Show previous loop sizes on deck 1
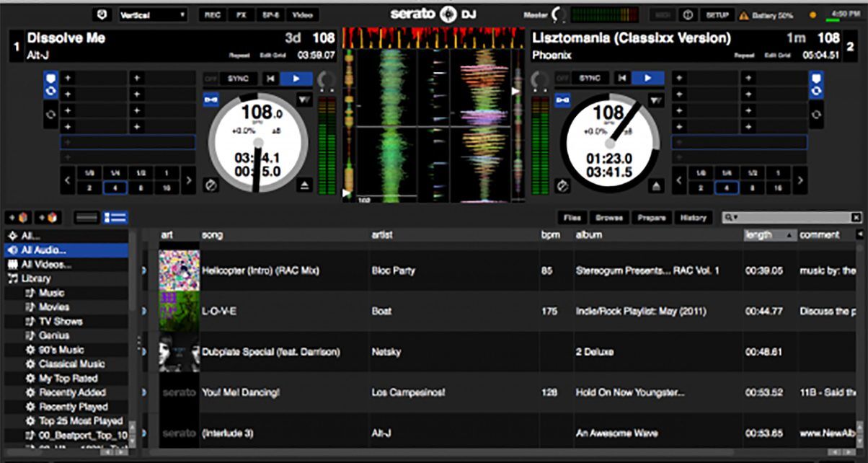This screenshot has height=463, width=868. click(x=68, y=180)
